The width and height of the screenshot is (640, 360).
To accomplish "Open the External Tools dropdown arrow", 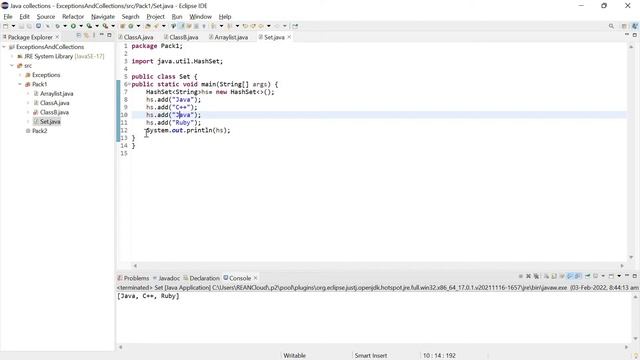I will 113,26.
